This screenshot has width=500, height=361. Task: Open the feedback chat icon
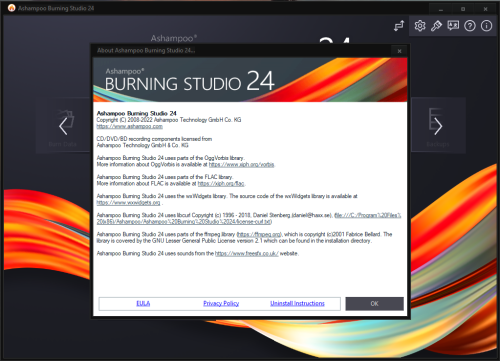pos(453,26)
